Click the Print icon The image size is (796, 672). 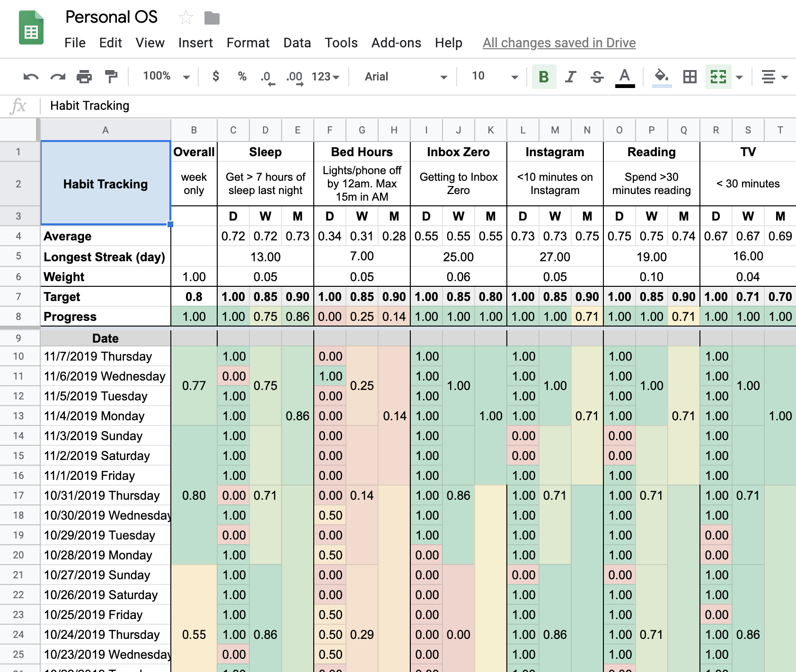pos(84,76)
